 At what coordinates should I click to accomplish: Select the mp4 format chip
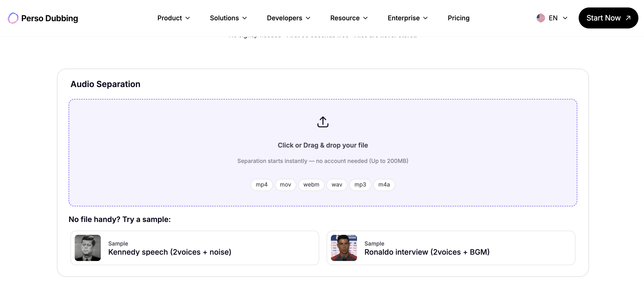pyautogui.click(x=262, y=185)
